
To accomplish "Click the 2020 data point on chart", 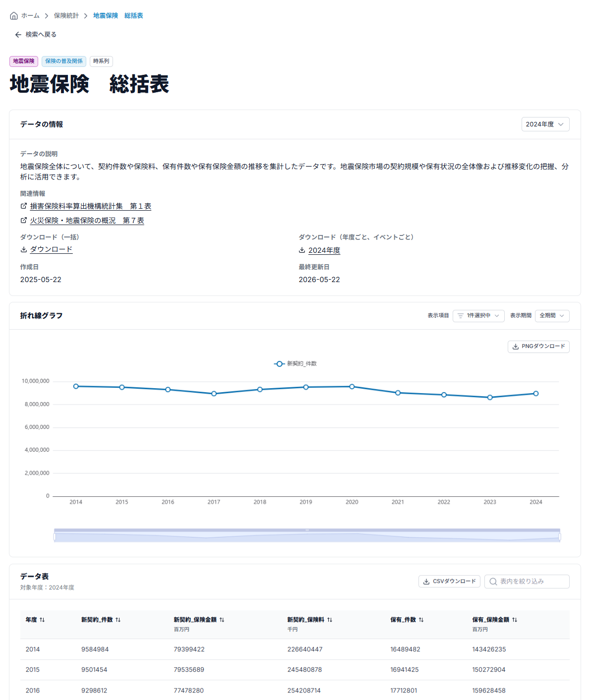I will pos(352,387).
